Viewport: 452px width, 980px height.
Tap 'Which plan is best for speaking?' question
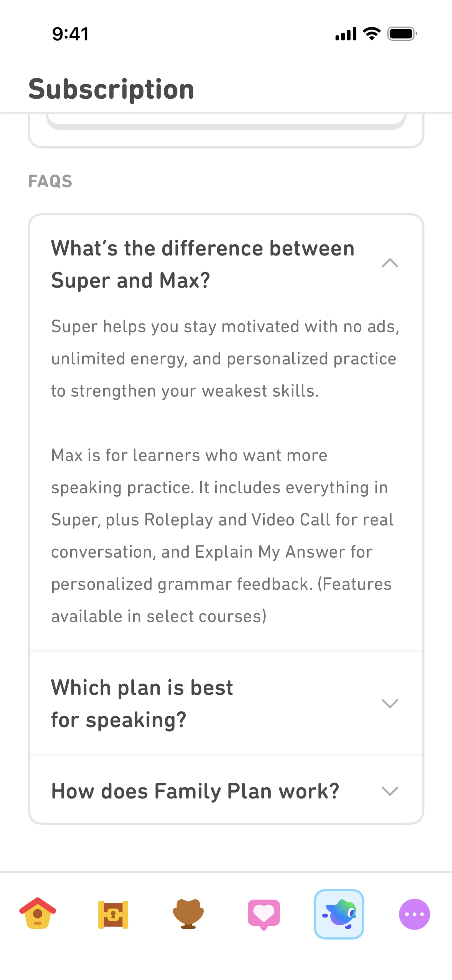142,703
